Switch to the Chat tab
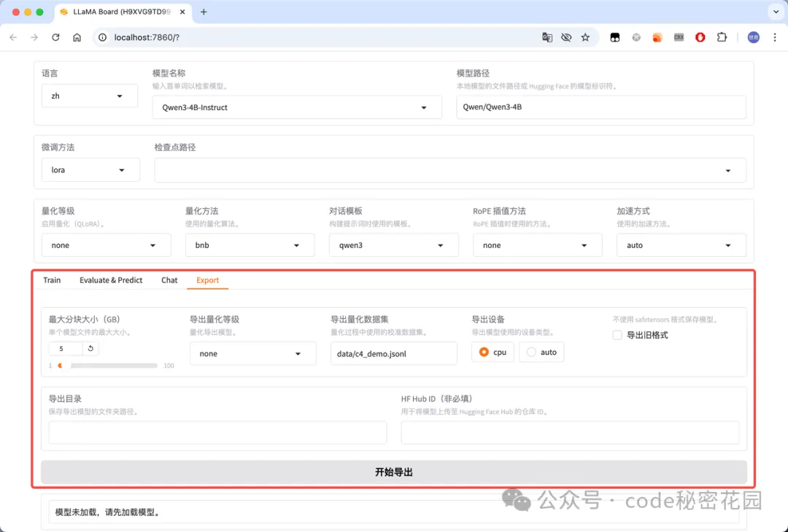Viewport: 788px width, 532px height. coord(169,280)
